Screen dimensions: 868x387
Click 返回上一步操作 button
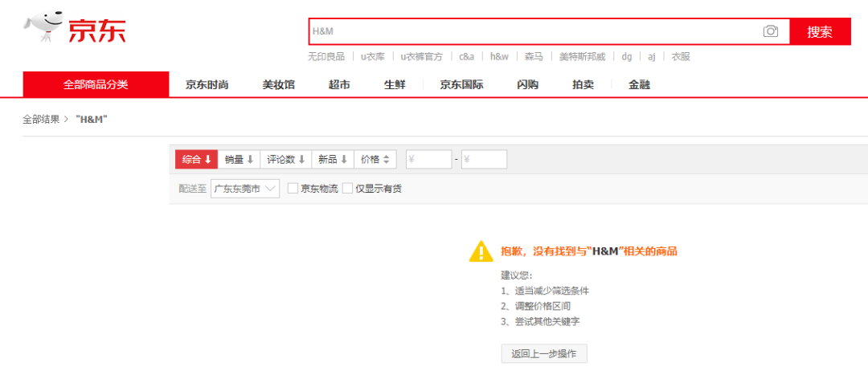[x=544, y=354]
